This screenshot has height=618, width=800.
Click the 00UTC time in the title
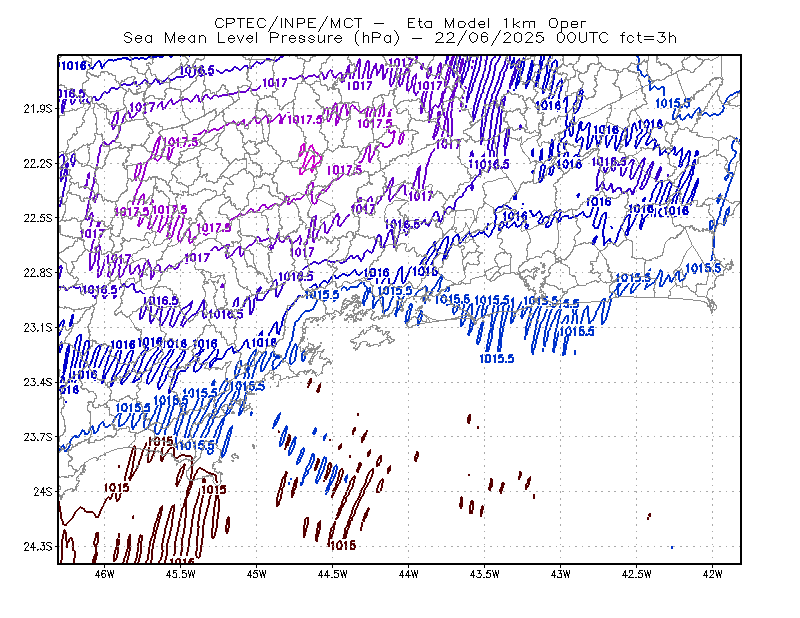click(x=582, y=38)
